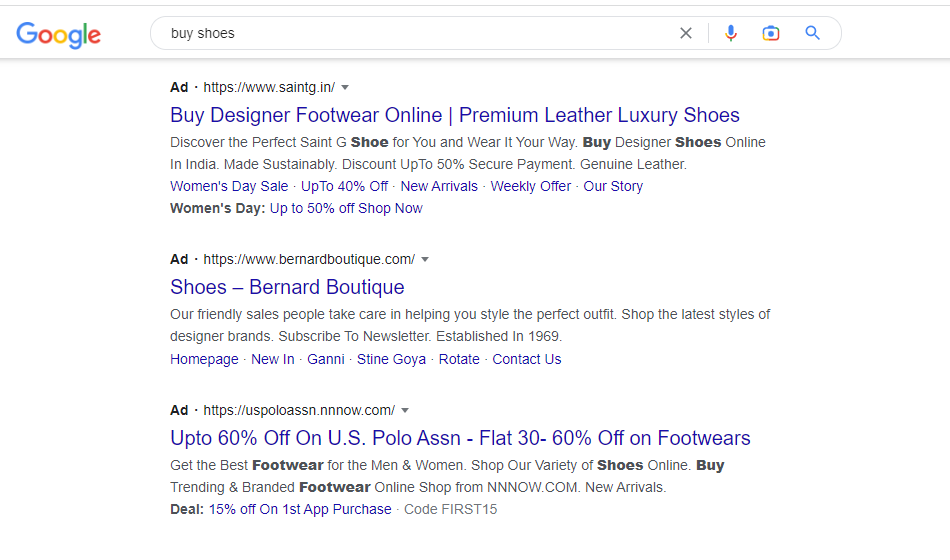950x560 pixels.
Task: Open 'Buy Designer Footwear Online' ad title
Action: (455, 115)
